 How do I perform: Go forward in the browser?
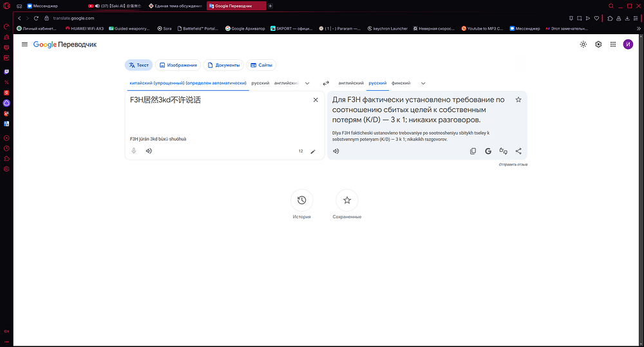[28, 18]
